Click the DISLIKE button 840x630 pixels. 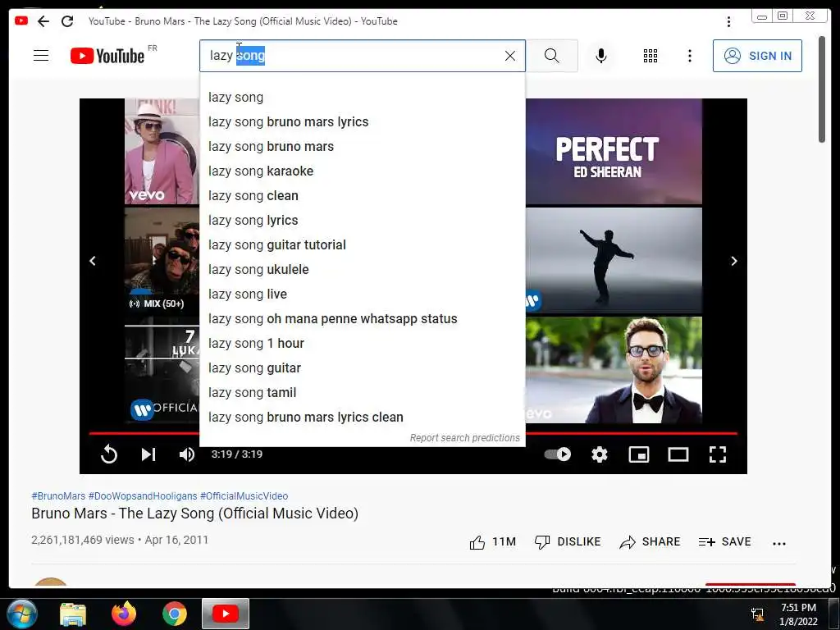[x=568, y=542]
